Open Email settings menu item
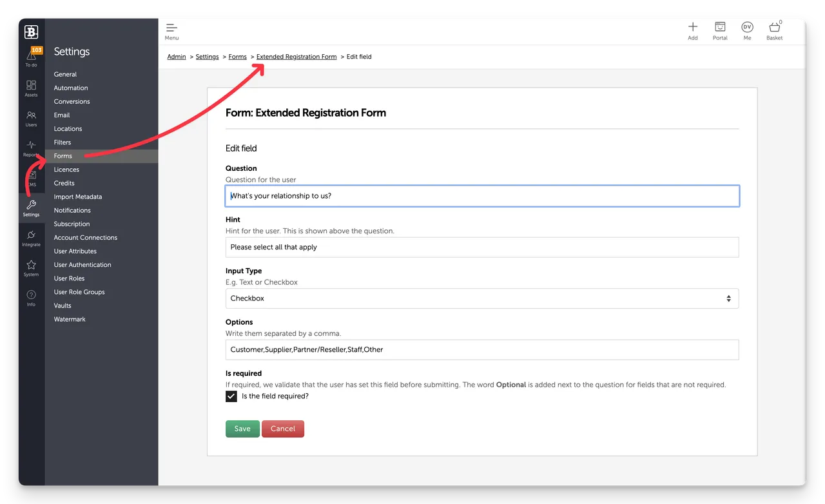The height and width of the screenshot is (504, 825). (62, 115)
